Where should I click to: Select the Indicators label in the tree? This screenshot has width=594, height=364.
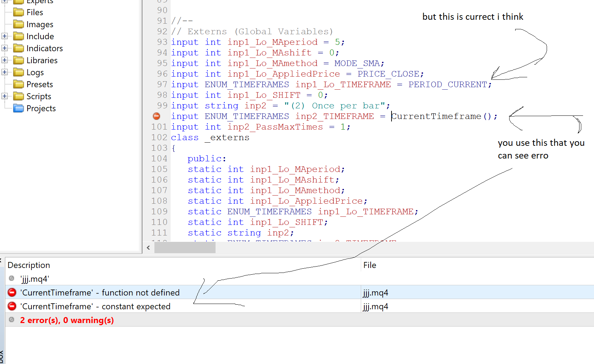[45, 48]
